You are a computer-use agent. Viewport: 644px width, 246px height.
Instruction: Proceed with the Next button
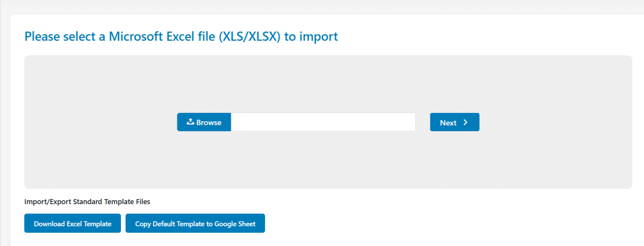454,122
